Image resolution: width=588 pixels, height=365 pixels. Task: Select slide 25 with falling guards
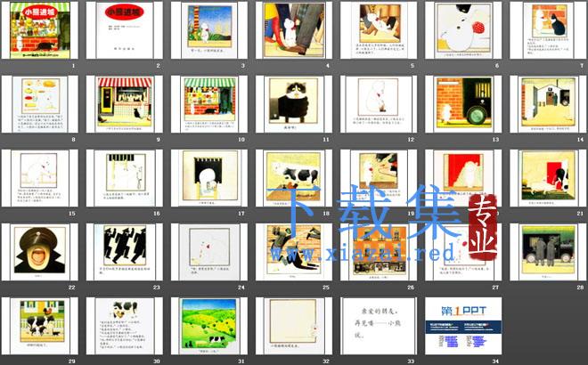(x=294, y=252)
